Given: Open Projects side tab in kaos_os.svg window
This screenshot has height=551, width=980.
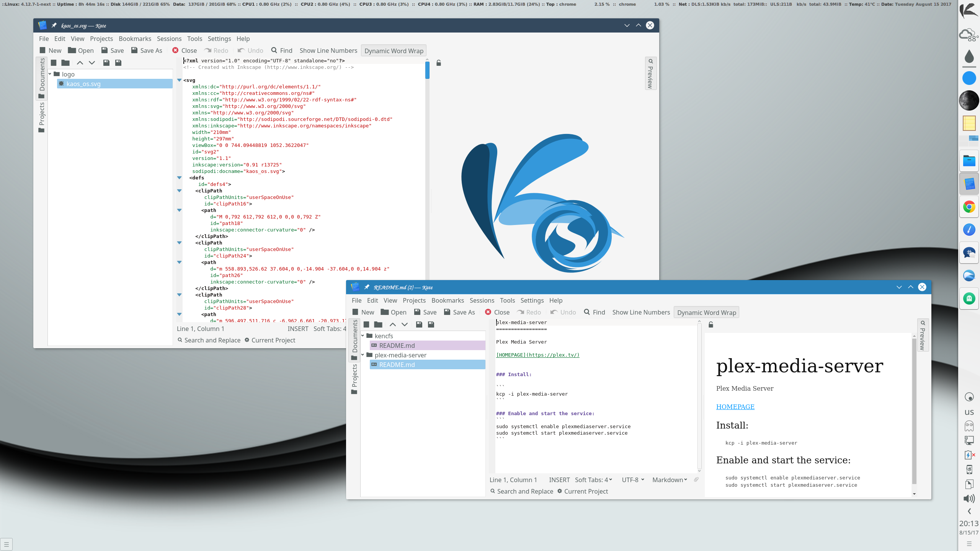Looking at the screenshot, I should tap(42, 117).
